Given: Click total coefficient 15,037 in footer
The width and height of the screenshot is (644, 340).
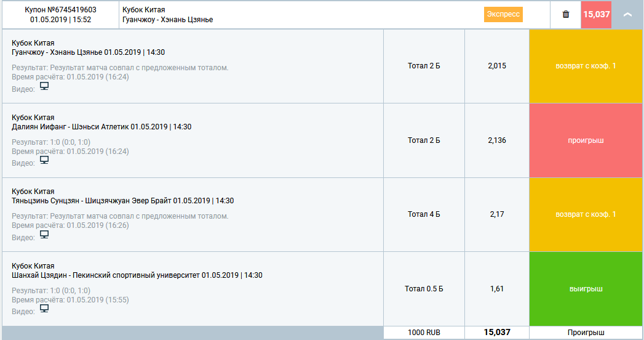Looking at the screenshot, I should [497, 332].
